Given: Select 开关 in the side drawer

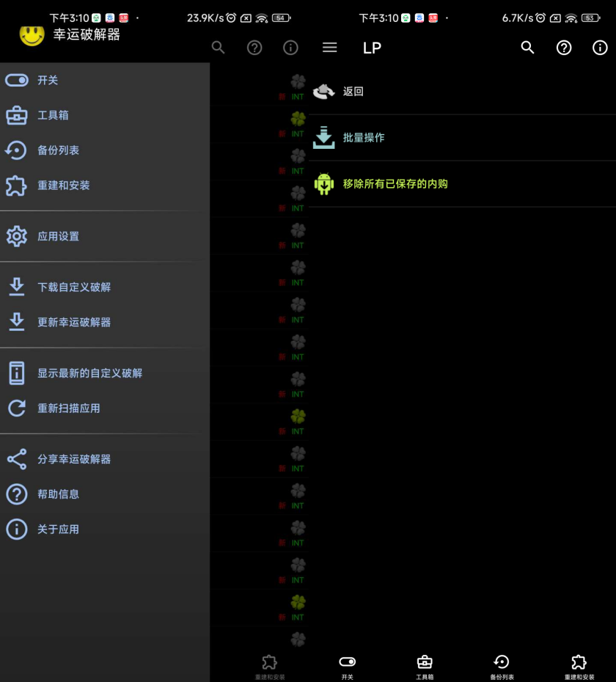Looking at the screenshot, I should 48,80.
